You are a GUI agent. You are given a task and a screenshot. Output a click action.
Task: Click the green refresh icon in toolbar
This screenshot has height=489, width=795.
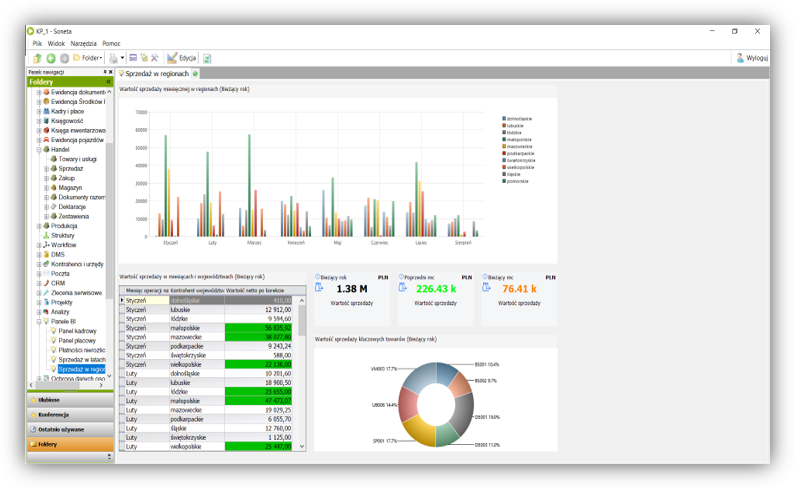coord(207,58)
